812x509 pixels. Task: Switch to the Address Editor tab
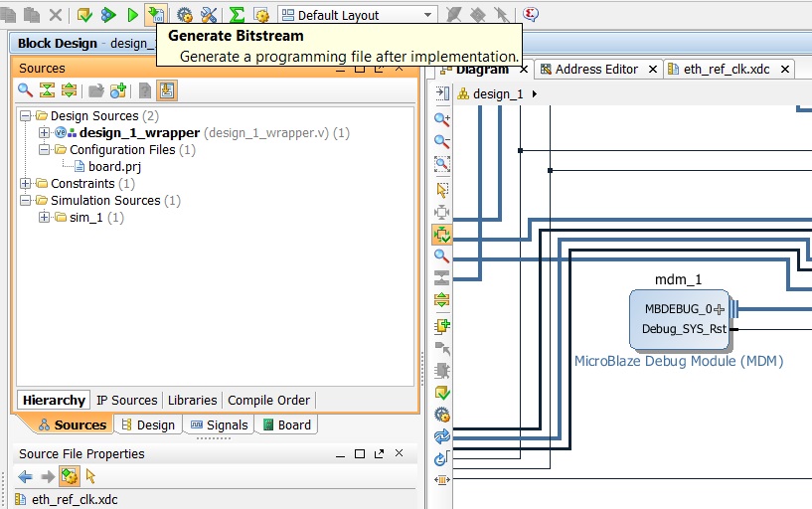[596, 69]
